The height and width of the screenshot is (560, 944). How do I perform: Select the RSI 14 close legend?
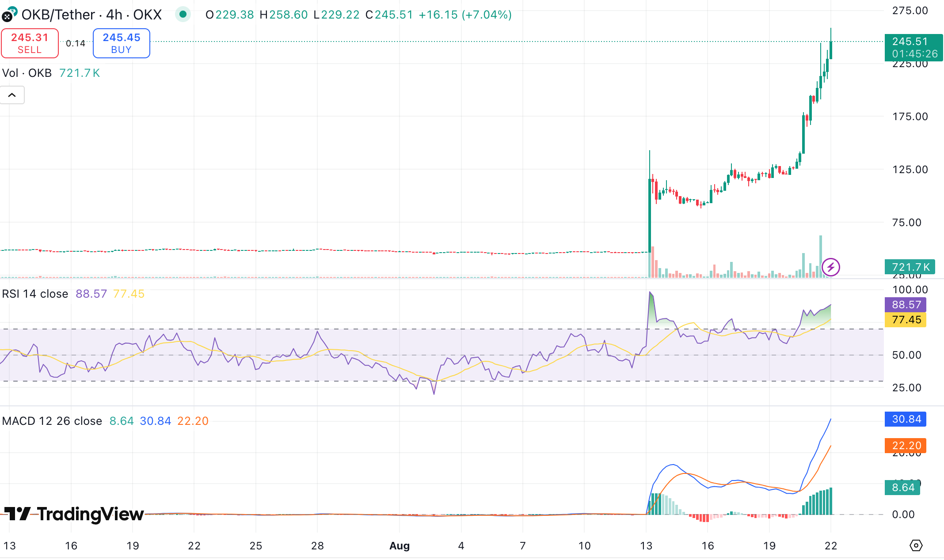(x=35, y=294)
